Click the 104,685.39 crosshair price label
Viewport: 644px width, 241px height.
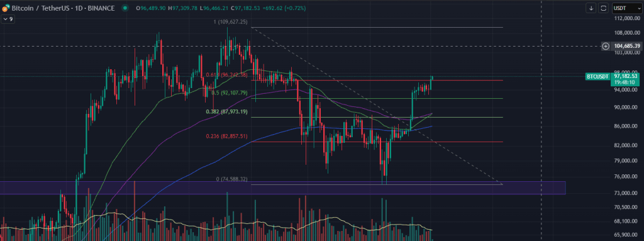pyautogui.click(x=627, y=46)
